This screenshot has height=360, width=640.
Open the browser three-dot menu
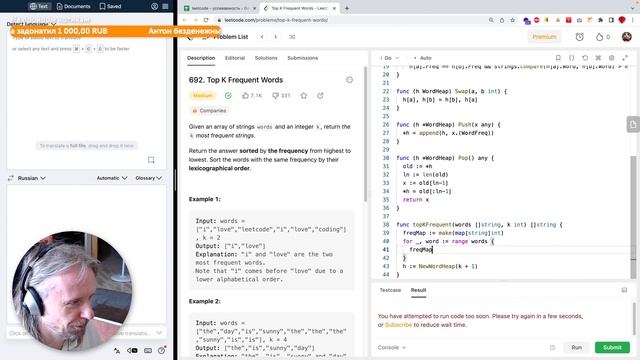coord(633,20)
